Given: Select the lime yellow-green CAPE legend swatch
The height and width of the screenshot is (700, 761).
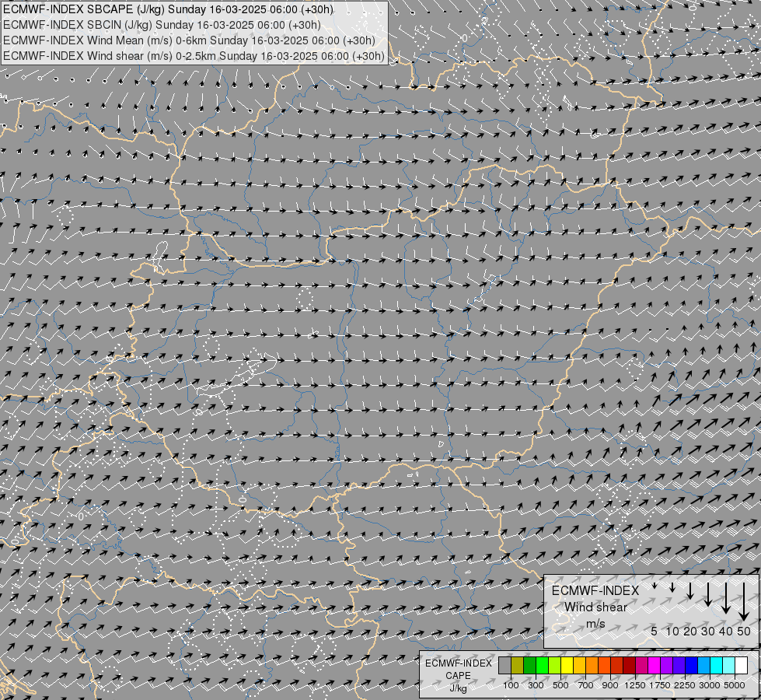Looking at the screenshot, I should tap(555, 665).
